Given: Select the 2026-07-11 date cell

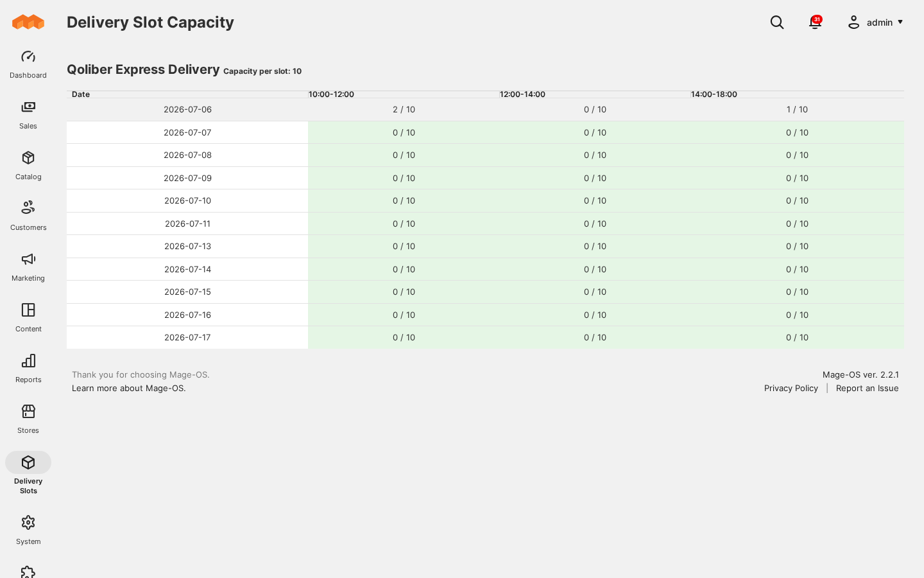Looking at the screenshot, I should [x=187, y=223].
